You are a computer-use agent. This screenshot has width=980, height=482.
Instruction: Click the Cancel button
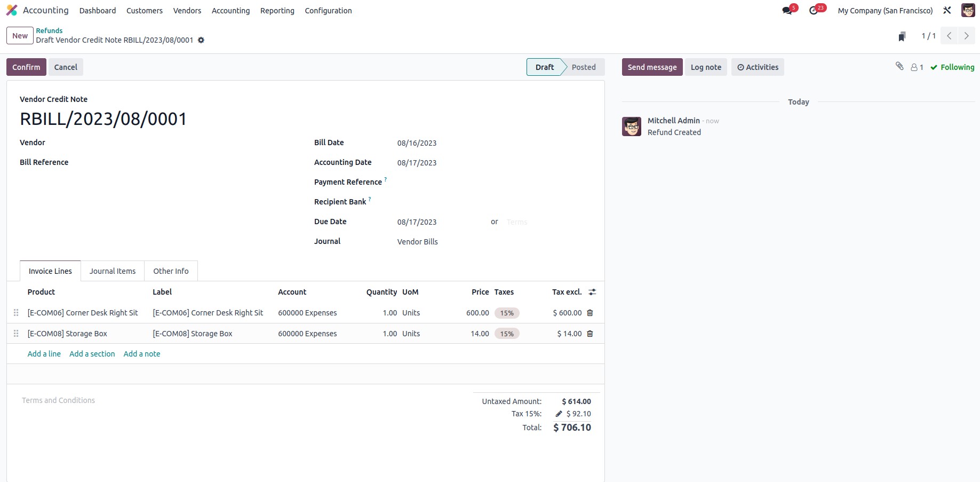pos(66,67)
